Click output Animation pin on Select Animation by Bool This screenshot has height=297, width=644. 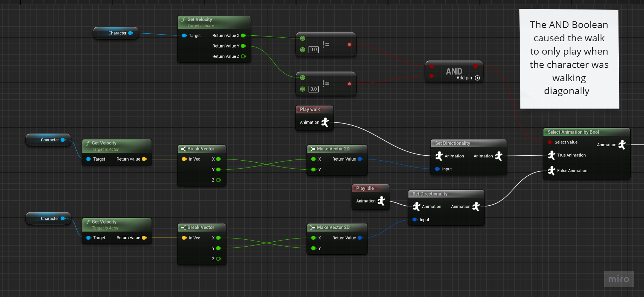[x=622, y=144]
